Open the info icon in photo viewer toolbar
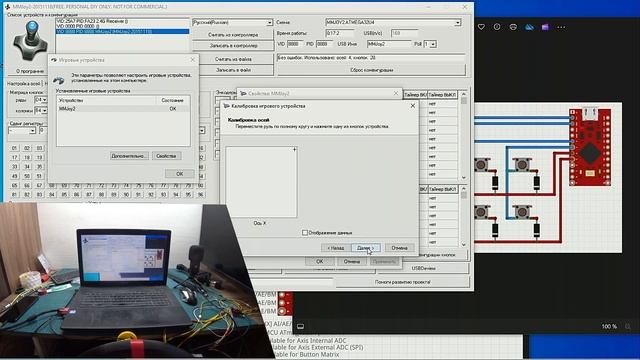 coord(497,27)
